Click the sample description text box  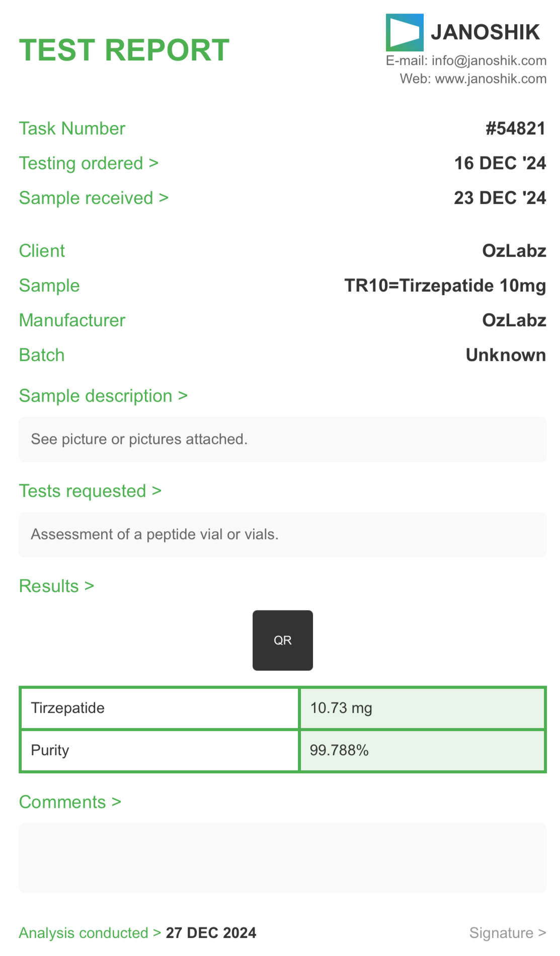tap(282, 439)
